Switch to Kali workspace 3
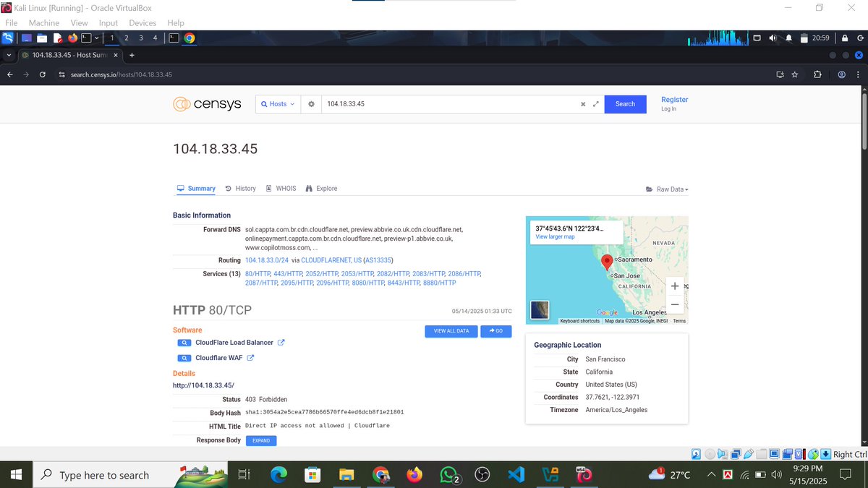The width and height of the screenshot is (868, 488). (x=141, y=38)
